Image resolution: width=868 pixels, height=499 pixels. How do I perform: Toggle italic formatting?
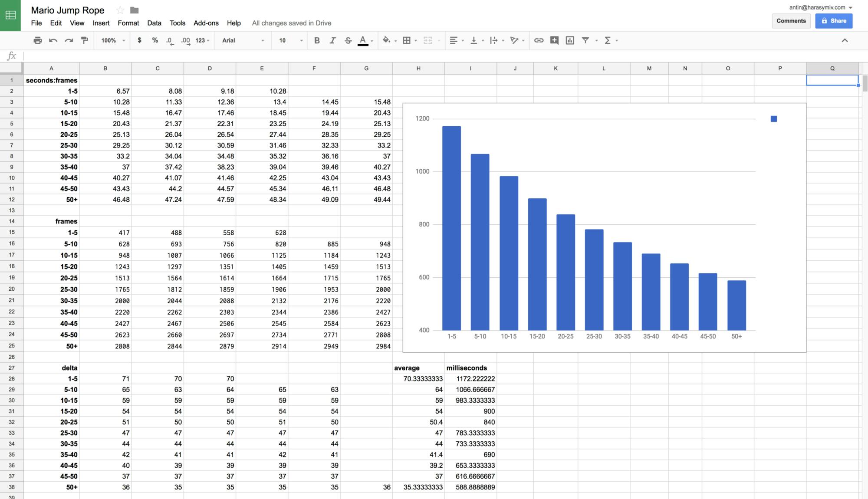tap(332, 40)
